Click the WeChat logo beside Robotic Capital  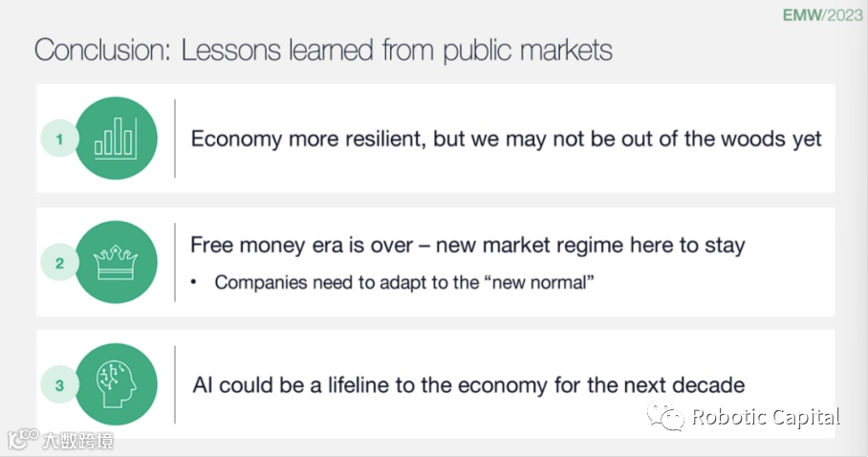665,417
